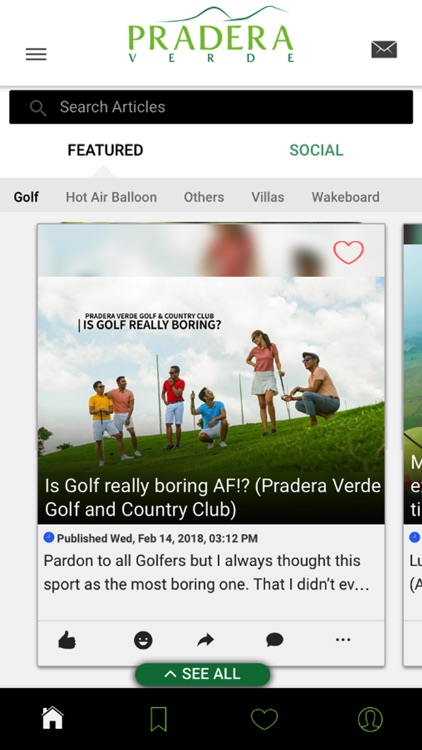Tap the thumbs-up like icon
Screen dimensions: 422x750
[67, 640]
